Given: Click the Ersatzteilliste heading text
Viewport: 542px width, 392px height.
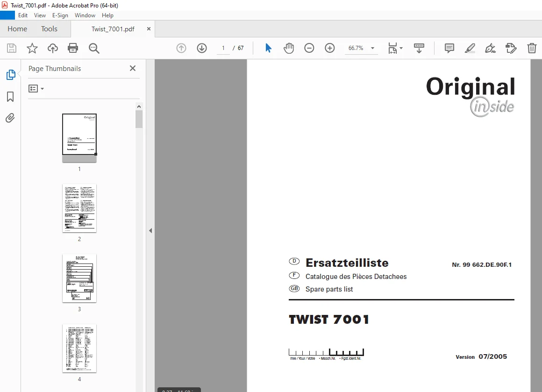Looking at the screenshot, I should click(x=347, y=263).
